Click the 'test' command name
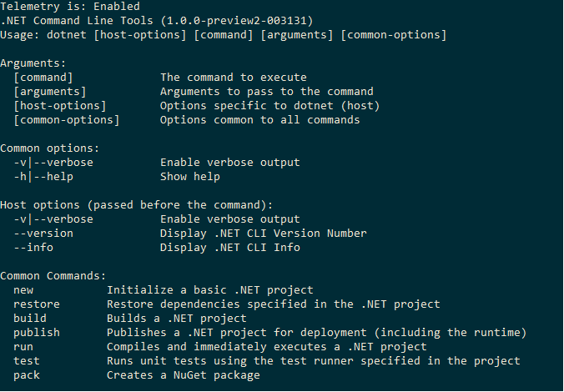The image size is (564, 392). (27, 360)
